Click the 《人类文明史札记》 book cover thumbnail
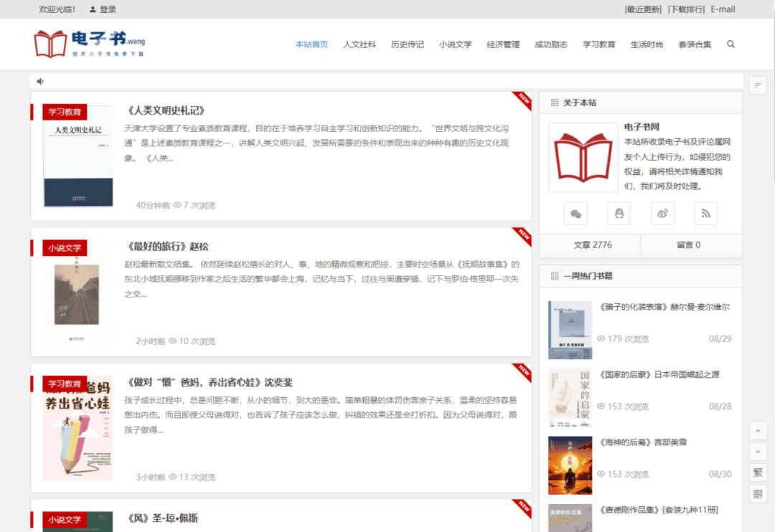 coord(78,158)
